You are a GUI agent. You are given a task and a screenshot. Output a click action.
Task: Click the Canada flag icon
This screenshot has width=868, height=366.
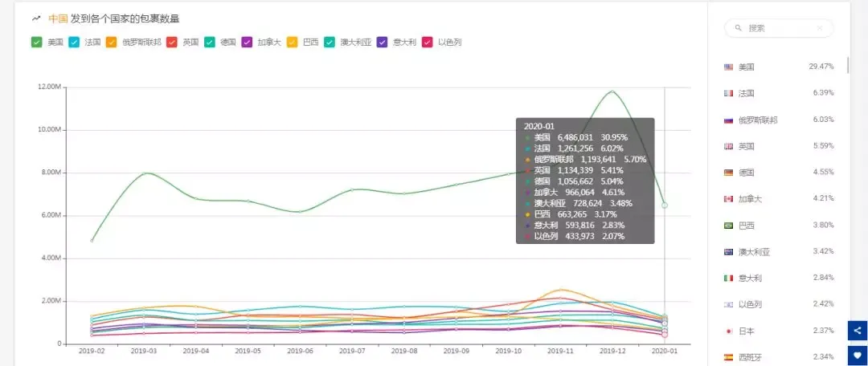[x=728, y=199]
